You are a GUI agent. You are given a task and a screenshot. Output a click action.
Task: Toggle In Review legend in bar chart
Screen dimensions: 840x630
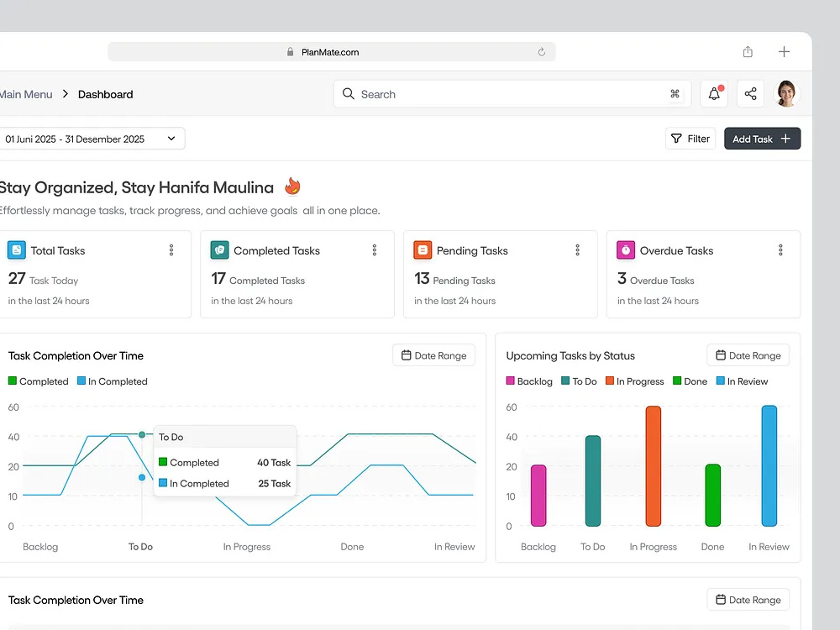tap(742, 381)
